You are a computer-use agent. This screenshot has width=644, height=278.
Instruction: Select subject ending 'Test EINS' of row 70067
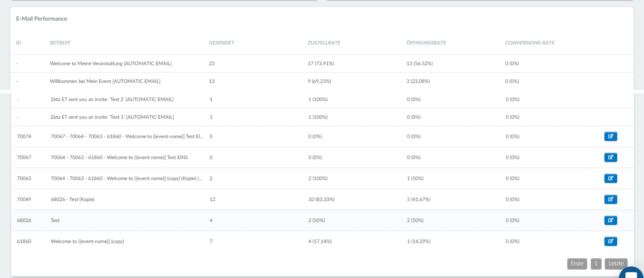(119, 157)
